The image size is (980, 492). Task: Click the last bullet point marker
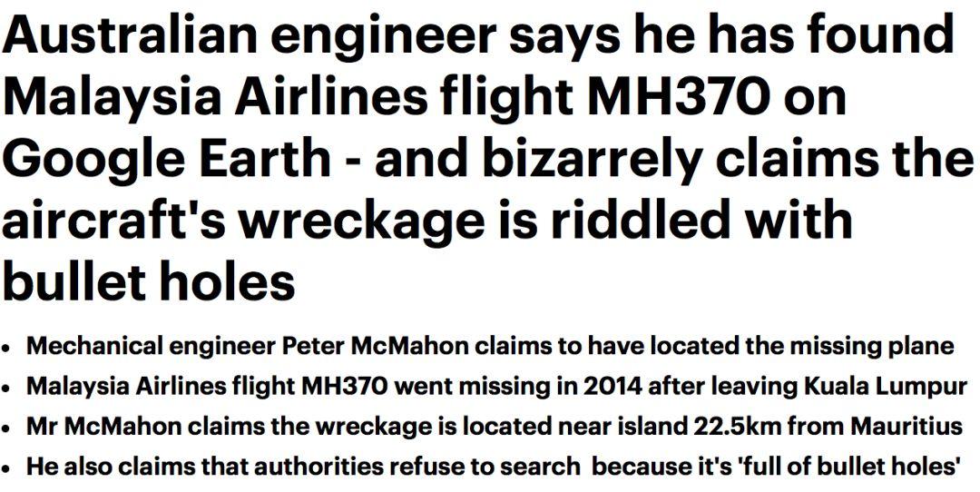tap(8, 468)
